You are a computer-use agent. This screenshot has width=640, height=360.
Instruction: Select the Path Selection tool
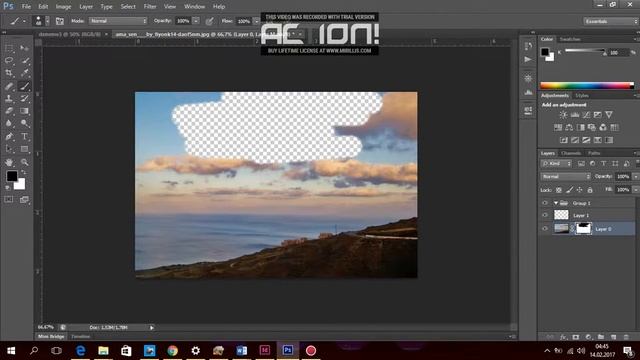(x=9, y=149)
